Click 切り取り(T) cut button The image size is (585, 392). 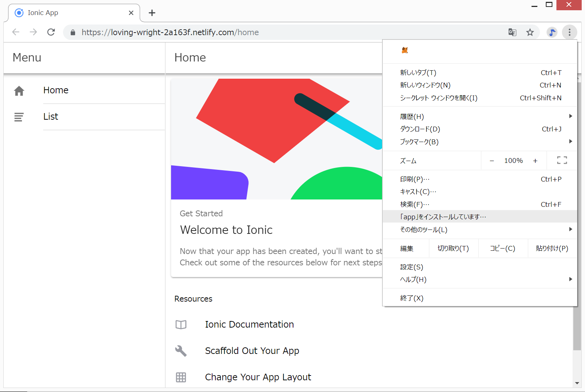tap(453, 248)
